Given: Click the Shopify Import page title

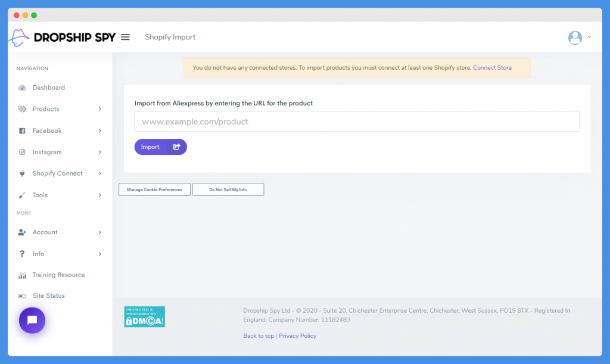Looking at the screenshot, I should (170, 38).
